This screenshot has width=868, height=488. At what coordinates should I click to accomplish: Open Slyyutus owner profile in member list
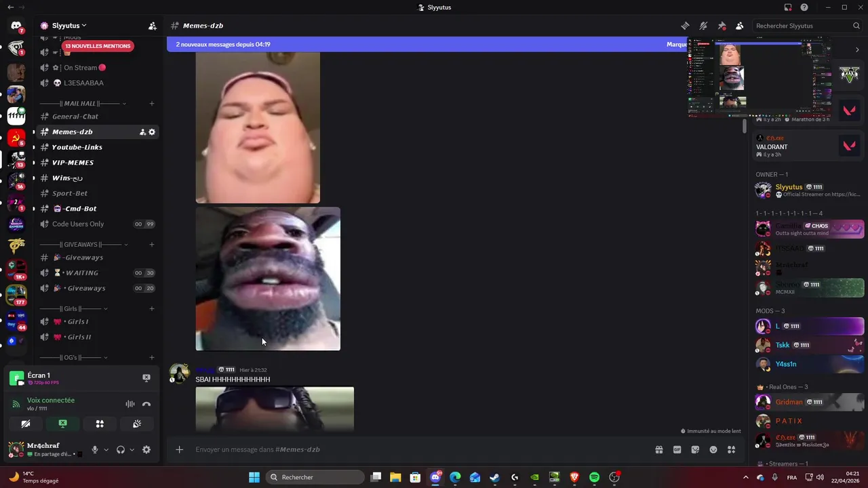[x=810, y=190]
